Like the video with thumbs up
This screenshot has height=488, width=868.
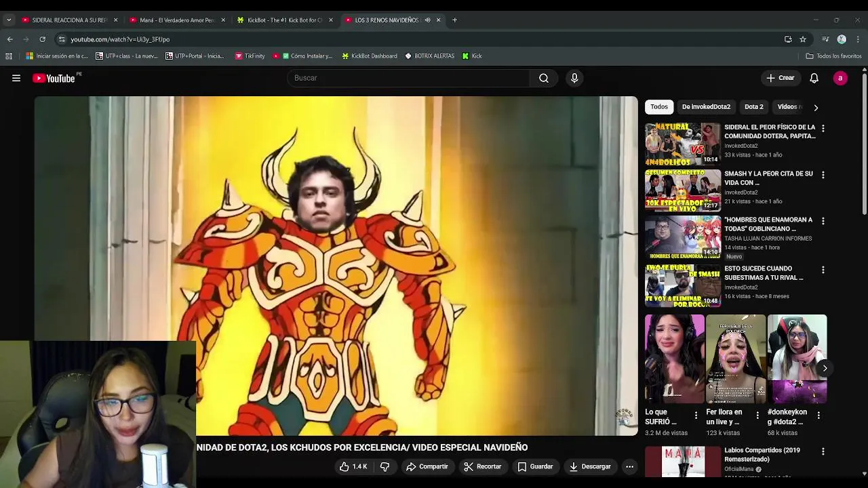click(353, 466)
